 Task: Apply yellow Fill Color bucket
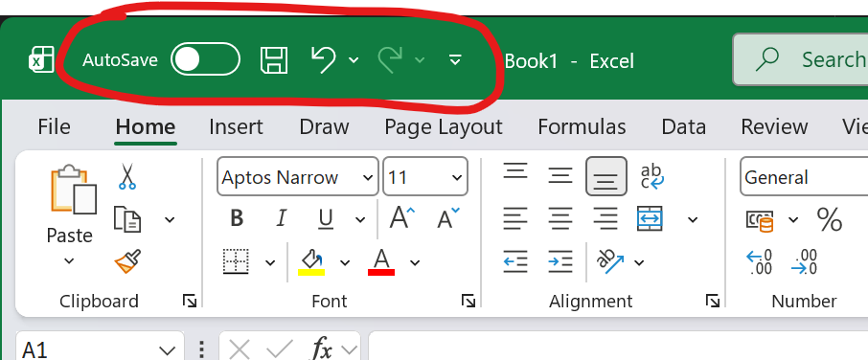311,261
